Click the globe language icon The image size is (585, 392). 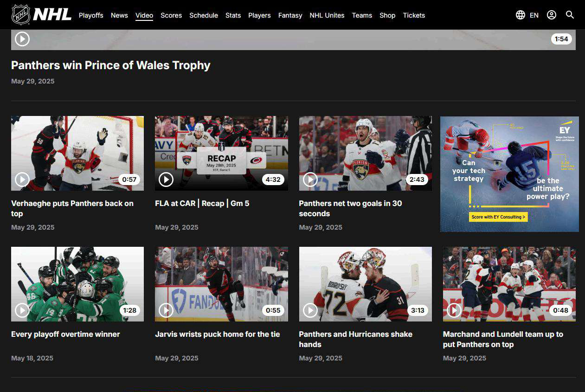click(x=520, y=15)
